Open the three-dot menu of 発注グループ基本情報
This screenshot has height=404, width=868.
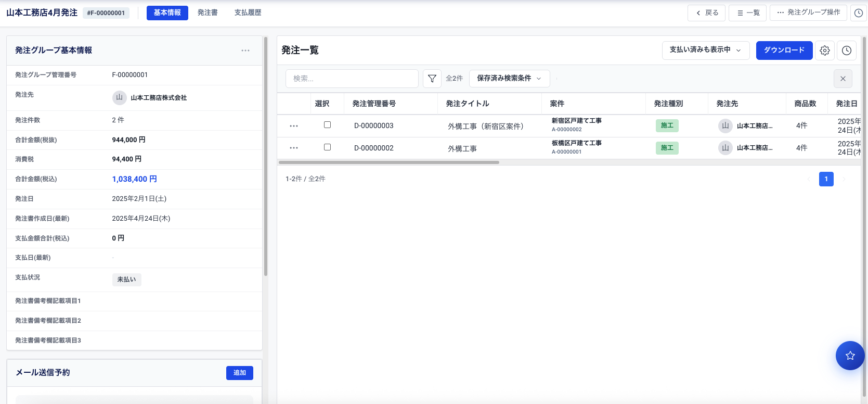[245, 51]
